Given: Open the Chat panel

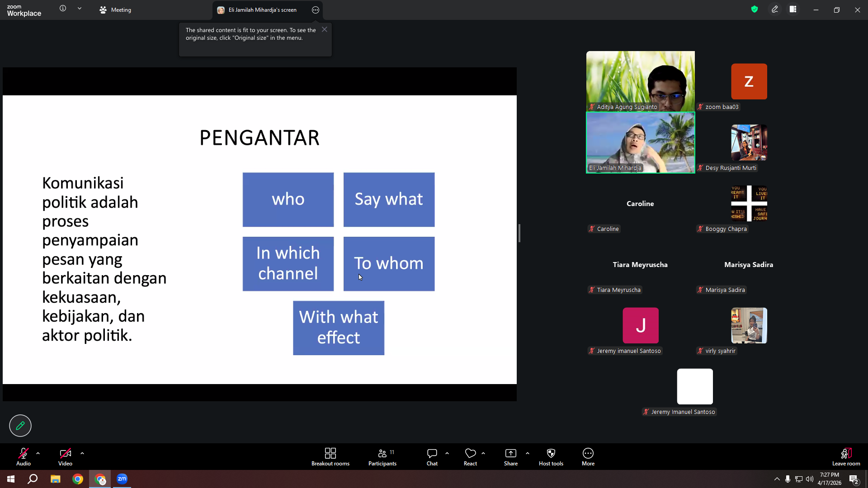Looking at the screenshot, I should (432, 457).
